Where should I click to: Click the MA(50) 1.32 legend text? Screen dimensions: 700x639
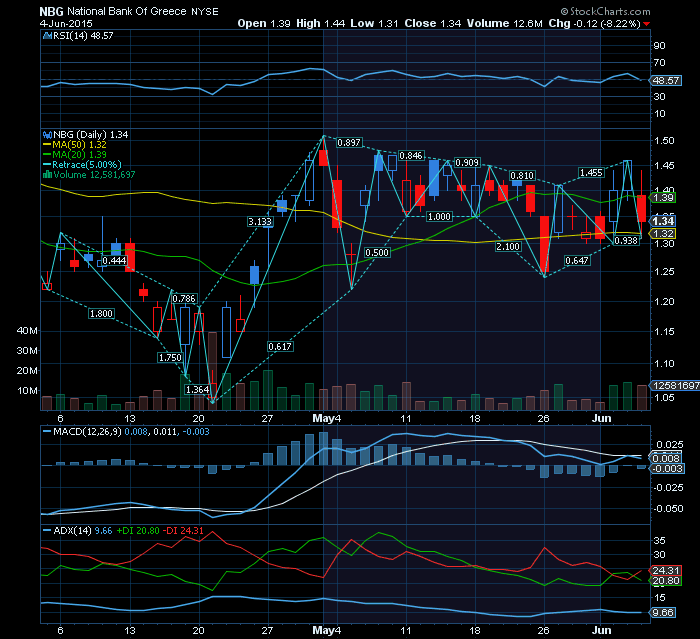(x=79, y=145)
